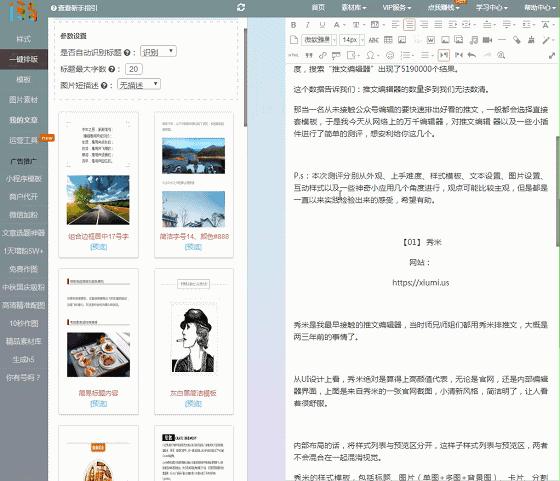Apply justified text alignment

pos(438,25)
